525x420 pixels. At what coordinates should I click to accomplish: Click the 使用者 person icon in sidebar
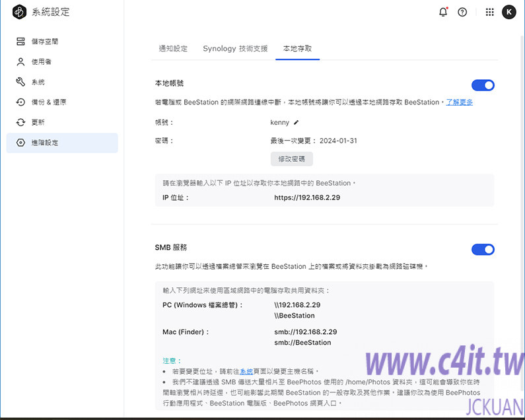click(x=20, y=61)
